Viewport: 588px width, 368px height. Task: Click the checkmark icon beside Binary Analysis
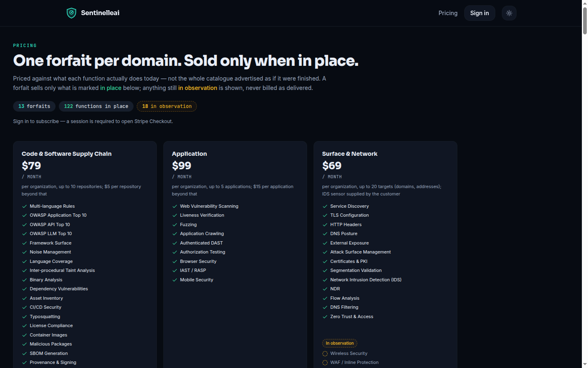[24, 280]
